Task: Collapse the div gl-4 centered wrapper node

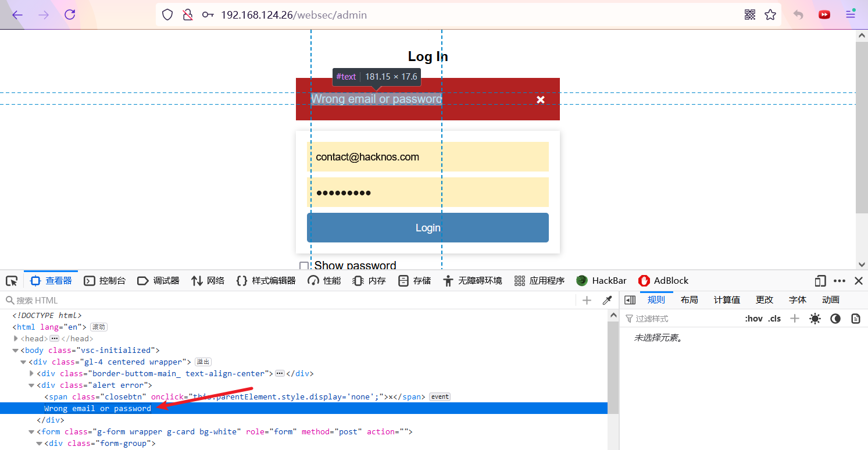Action: [24, 362]
